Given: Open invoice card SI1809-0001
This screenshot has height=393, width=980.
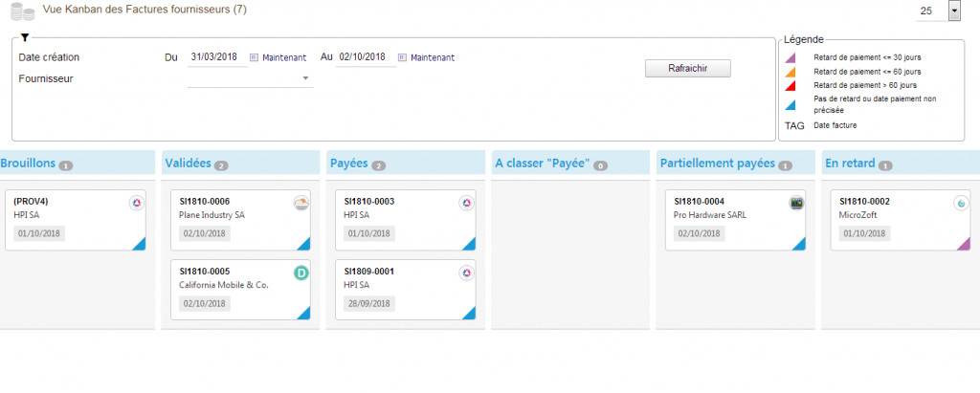Looking at the screenshot, I should point(405,290).
